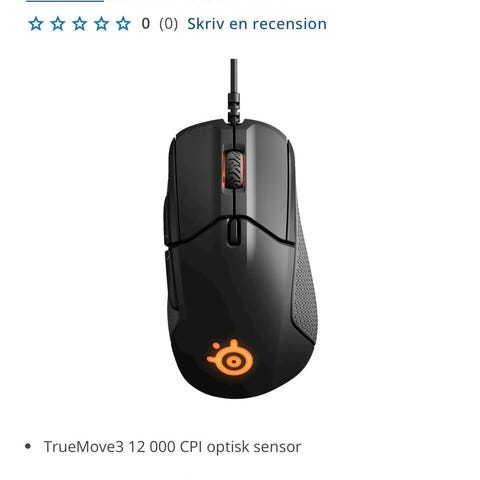Image resolution: width=480 pixels, height=480 pixels.
Task: Open the black gaming mouse product image
Action: [x=240, y=229]
